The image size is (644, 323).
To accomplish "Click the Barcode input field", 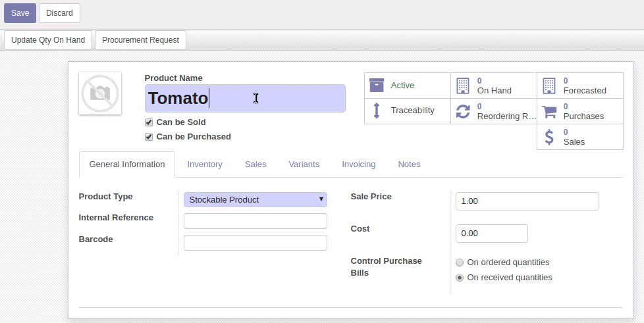I will tap(255, 243).
